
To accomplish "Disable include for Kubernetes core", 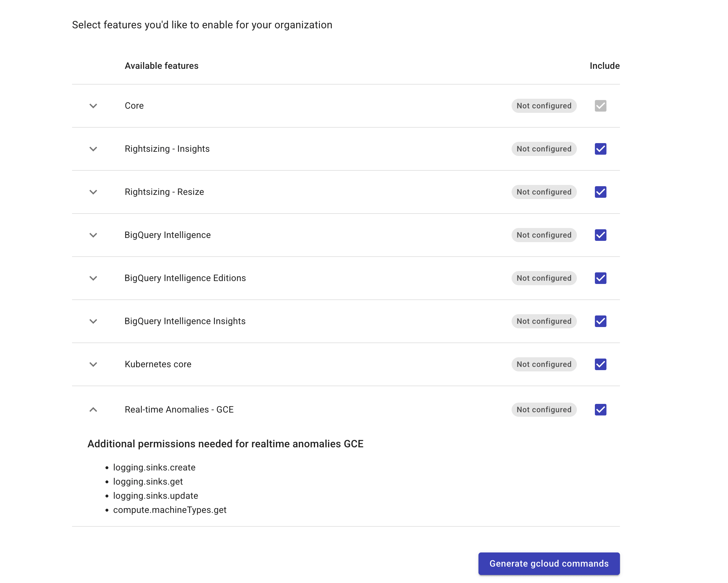I will tap(600, 365).
